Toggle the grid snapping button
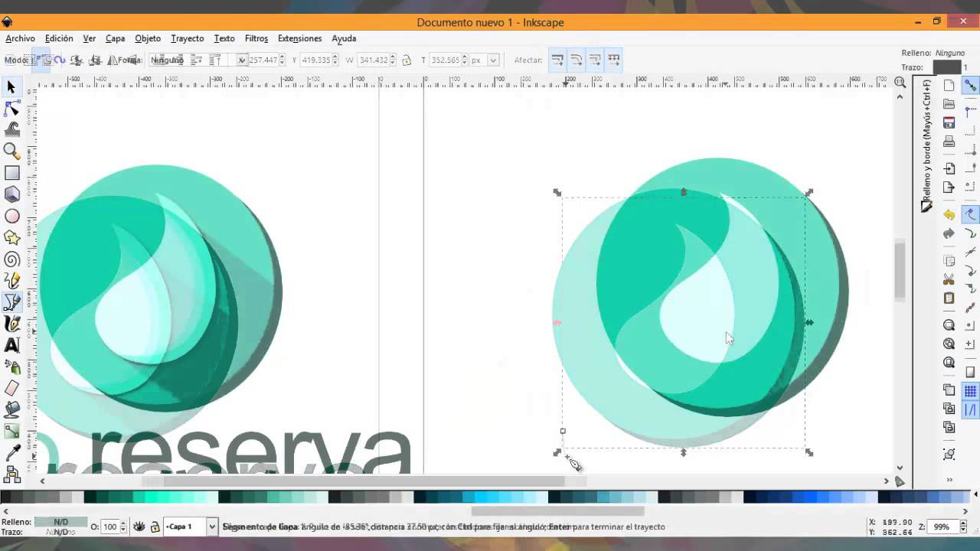Viewport: 980px width, 551px height. click(x=970, y=392)
